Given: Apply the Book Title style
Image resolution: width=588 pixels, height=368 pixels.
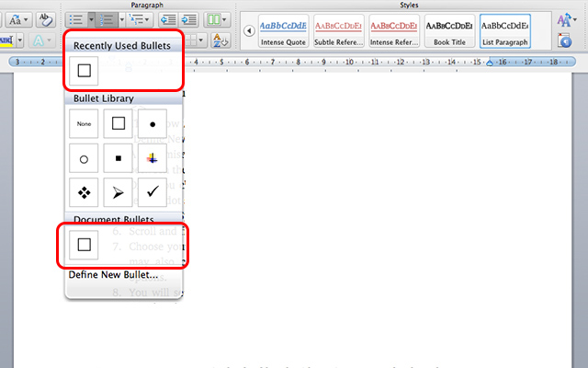Looking at the screenshot, I should [451, 30].
